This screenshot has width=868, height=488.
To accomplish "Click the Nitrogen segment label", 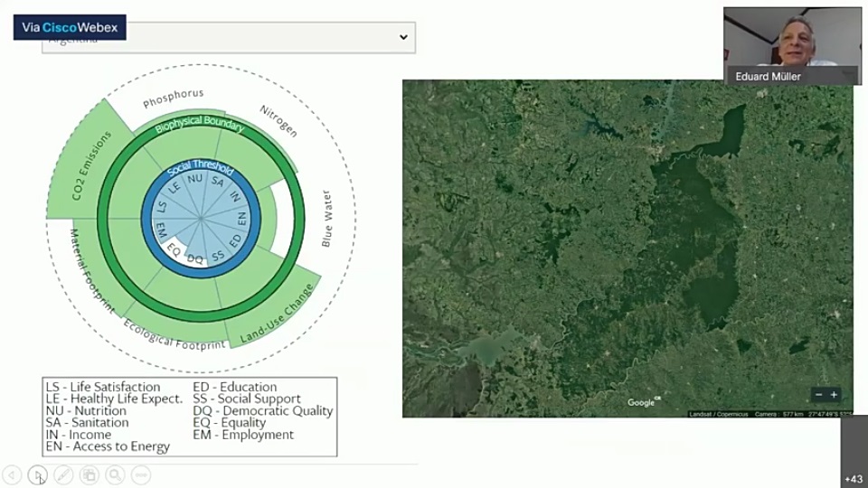I will [x=279, y=120].
